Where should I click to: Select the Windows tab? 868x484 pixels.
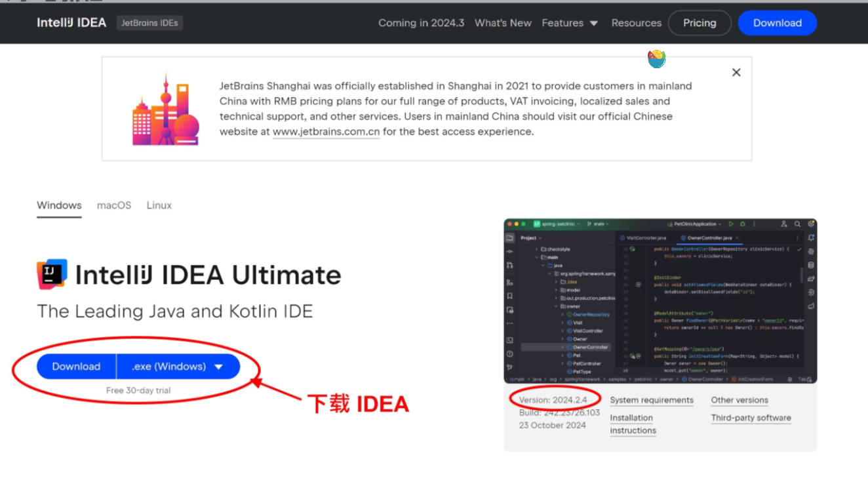(x=59, y=205)
